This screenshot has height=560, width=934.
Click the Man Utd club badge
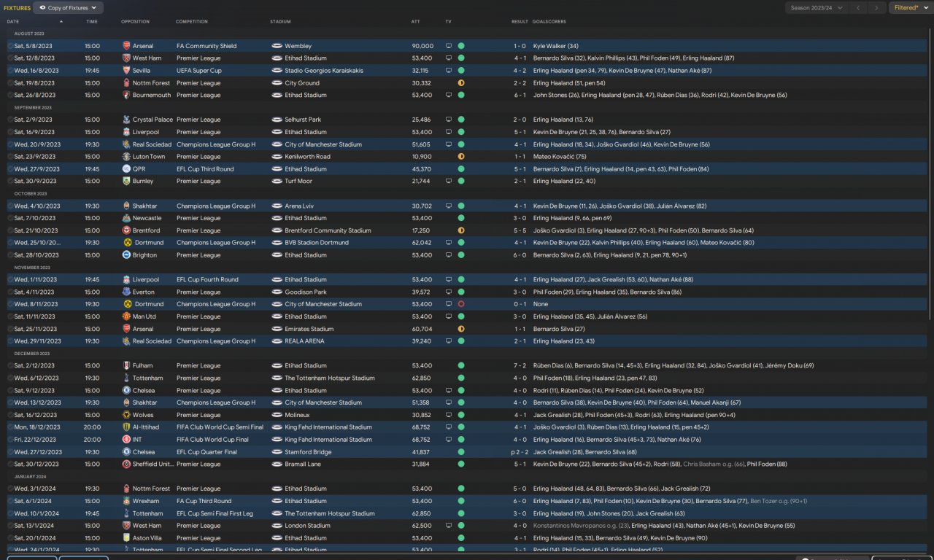126,316
